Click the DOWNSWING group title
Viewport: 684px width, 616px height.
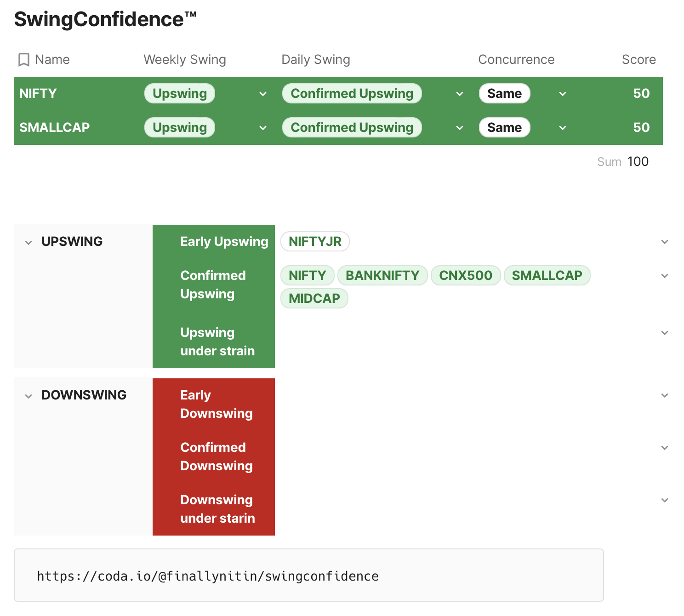pyautogui.click(x=84, y=395)
